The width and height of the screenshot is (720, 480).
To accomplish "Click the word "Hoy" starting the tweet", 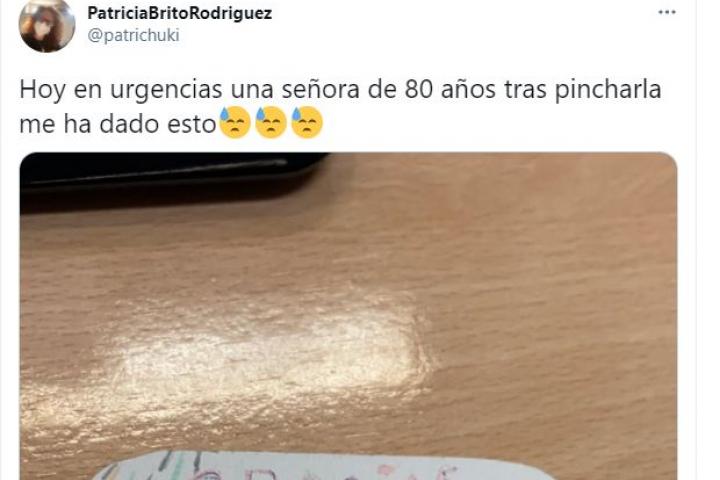I will click(x=43, y=90).
